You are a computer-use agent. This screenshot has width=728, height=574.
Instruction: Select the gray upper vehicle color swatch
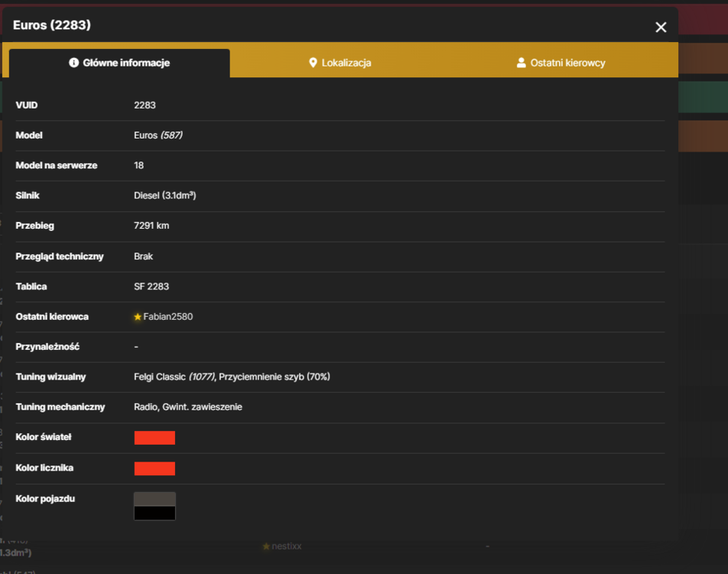(154, 499)
